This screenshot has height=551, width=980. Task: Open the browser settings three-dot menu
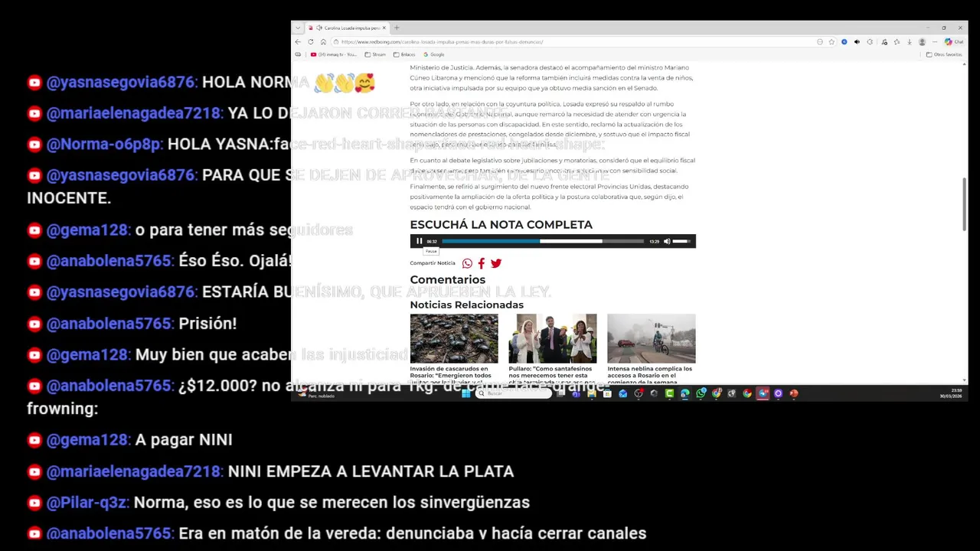935,42
